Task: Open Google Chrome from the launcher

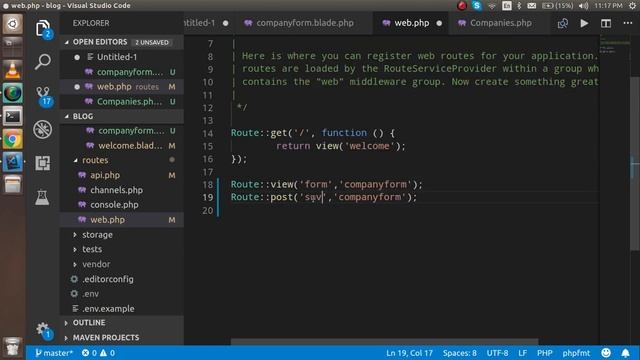Action: (13, 140)
